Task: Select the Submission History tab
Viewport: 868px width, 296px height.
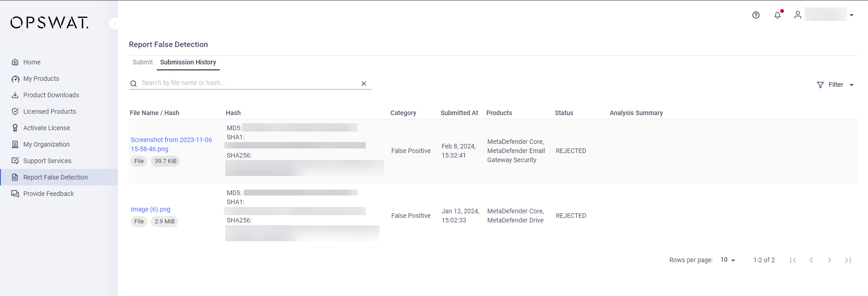Action: (x=188, y=62)
